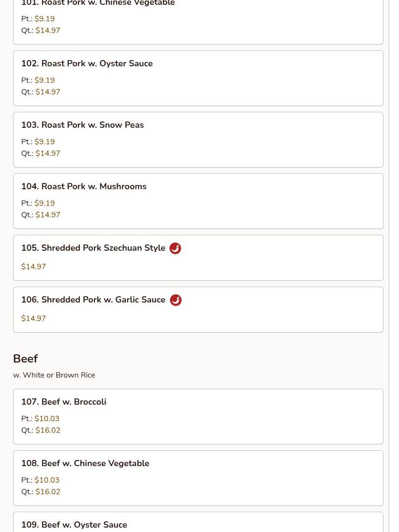Click $14.97 price under Shredded Pork w. Garlic Sauce
The image size is (399, 532).
tap(33, 319)
